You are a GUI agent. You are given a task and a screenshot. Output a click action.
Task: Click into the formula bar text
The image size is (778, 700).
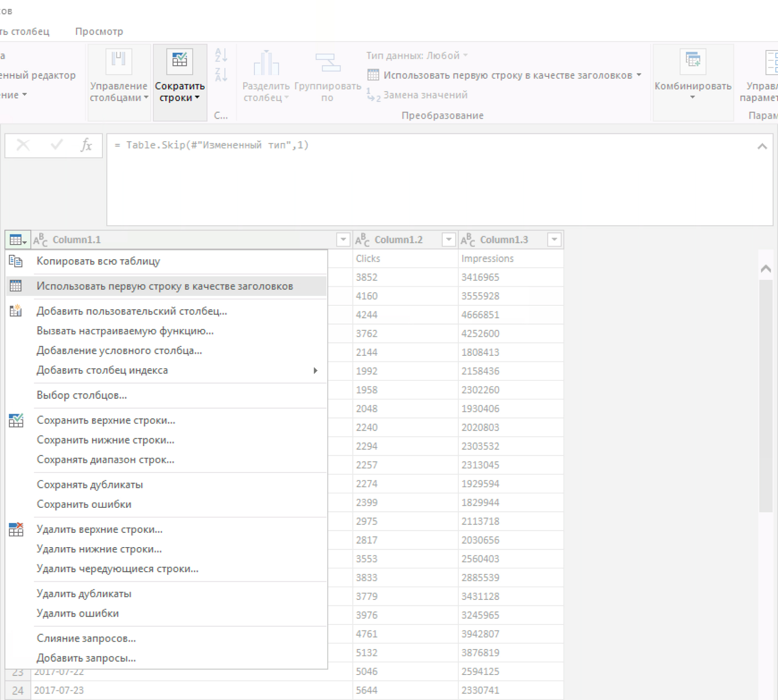pyautogui.click(x=212, y=145)
